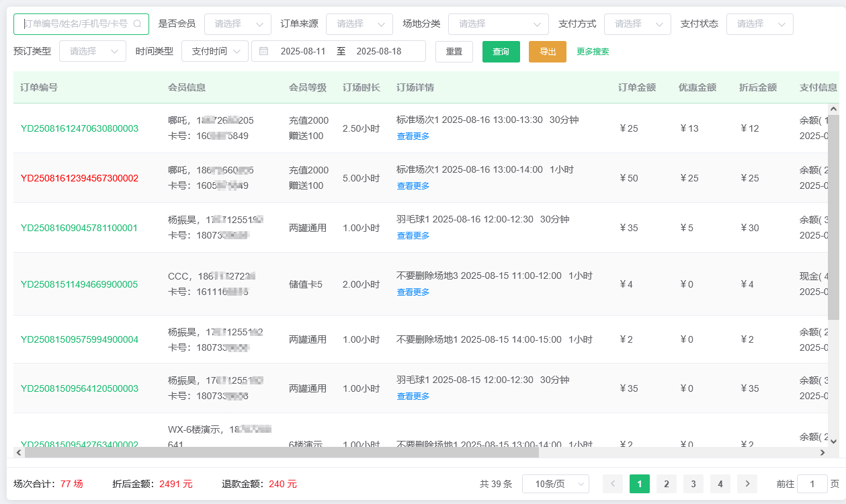Click the orange 导出 button
Viewport: 846px width, 504px height.
tap(547, 51)
